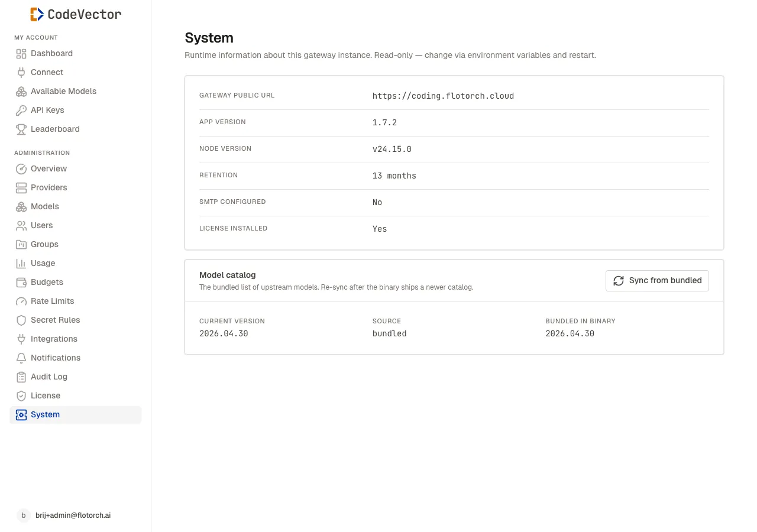Click the SMTP CONFIGURED label
757x532 pixels.
[x=232, y=202]
